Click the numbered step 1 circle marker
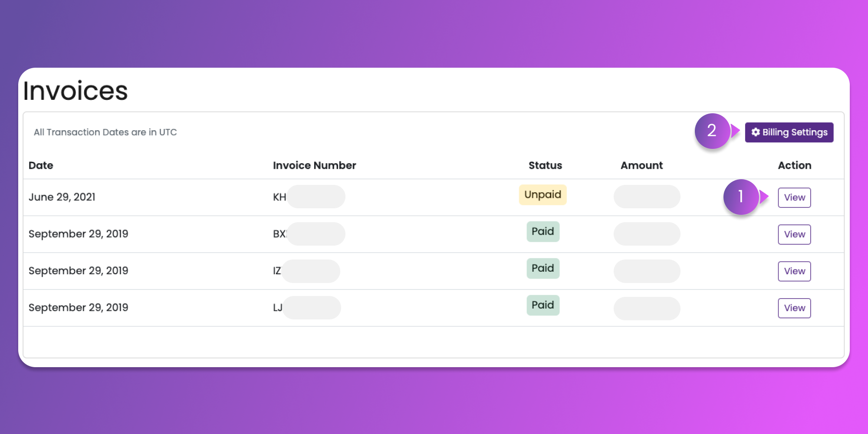 [741, 197]
